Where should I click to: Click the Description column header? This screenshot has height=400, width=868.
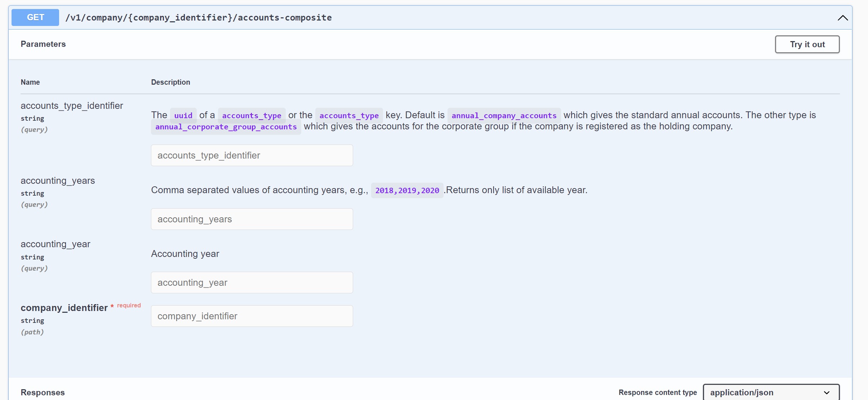[170, 82]
